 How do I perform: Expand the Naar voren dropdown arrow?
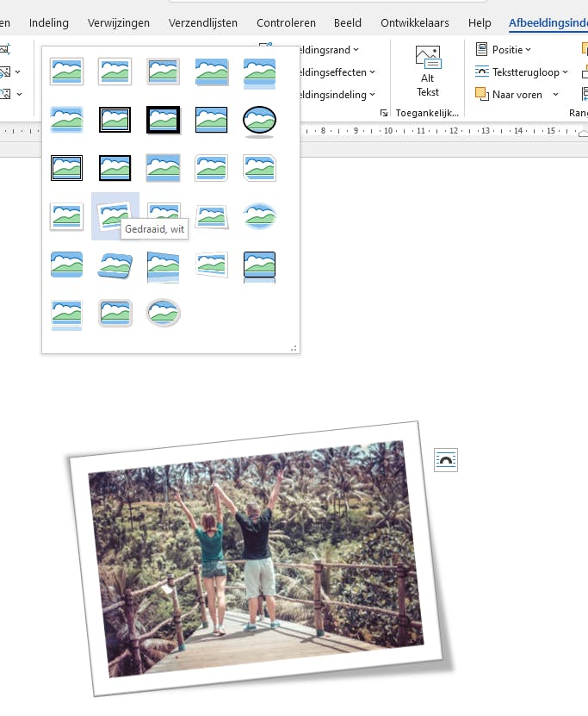[x=555, y=95]
